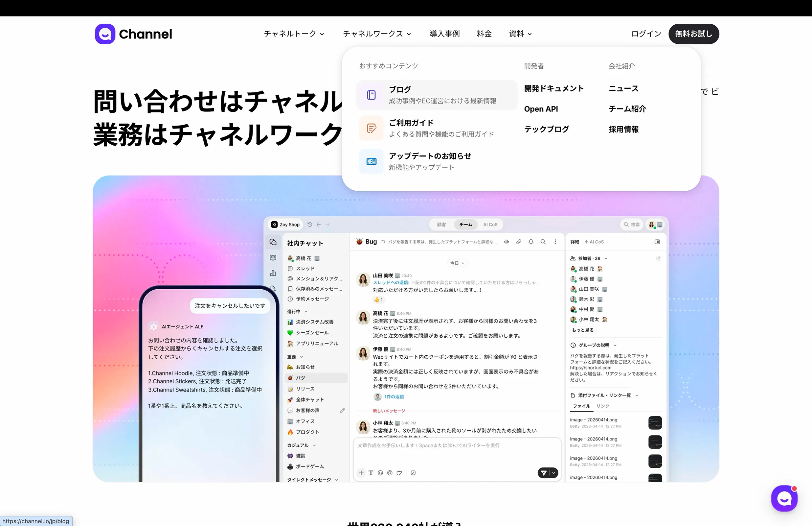Open the three-dot menu in Bug header
This screenshot has width=812, height=526.
coord(555,242)
